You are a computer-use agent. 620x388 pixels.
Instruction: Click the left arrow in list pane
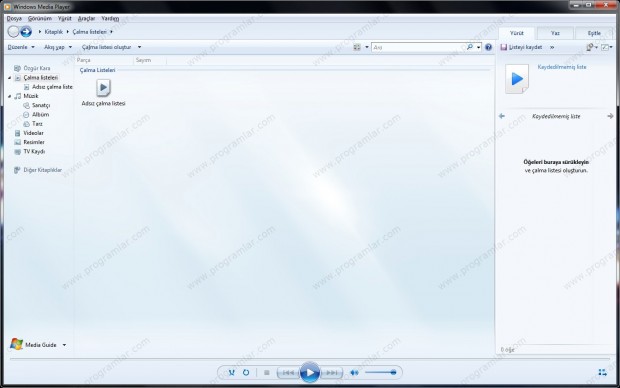[x=502, y=116]
